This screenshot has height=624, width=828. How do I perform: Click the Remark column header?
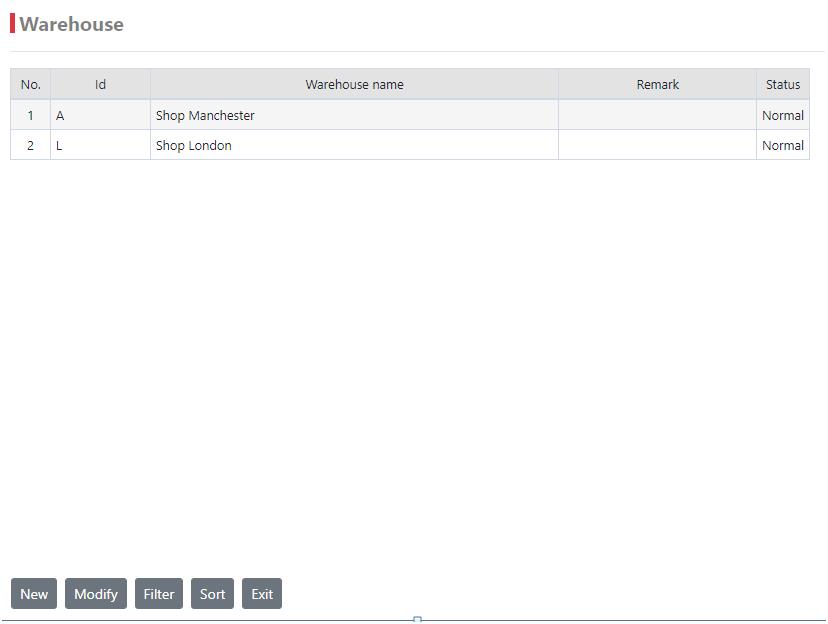tap(657, 84)
